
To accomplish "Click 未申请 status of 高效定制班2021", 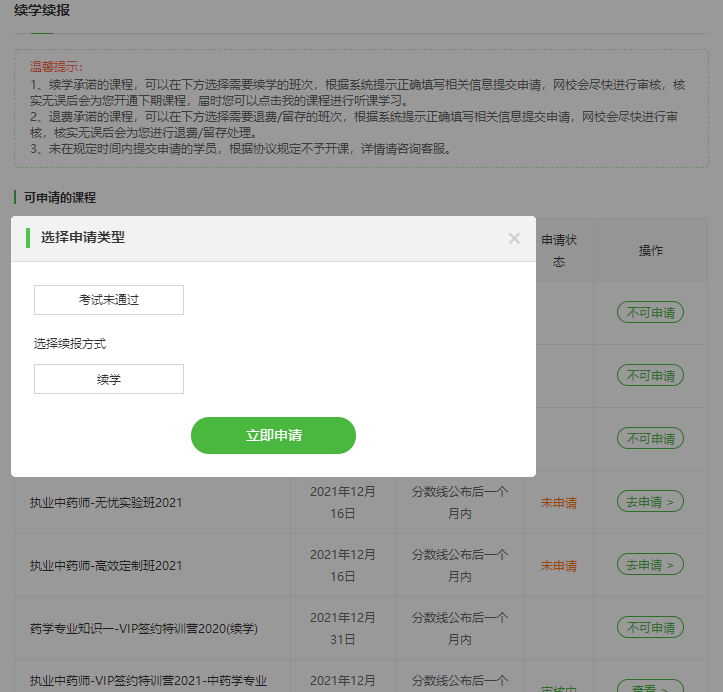I will tap(558, 565).
